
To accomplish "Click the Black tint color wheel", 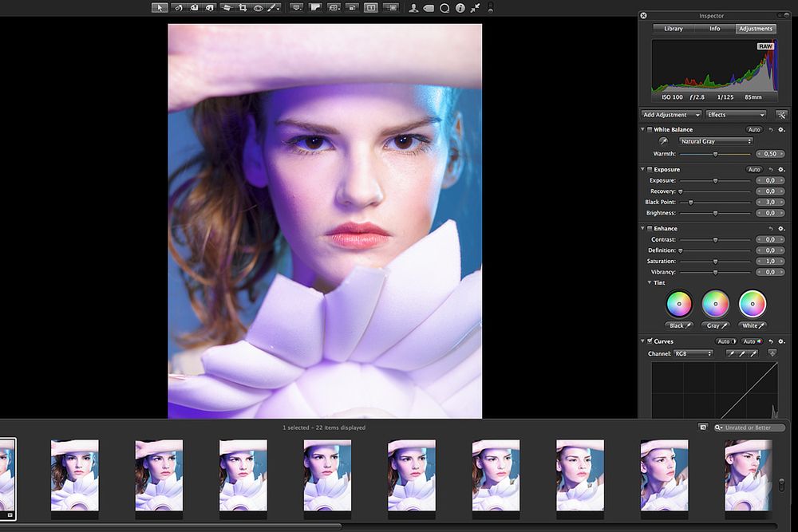I will [679, 304].
